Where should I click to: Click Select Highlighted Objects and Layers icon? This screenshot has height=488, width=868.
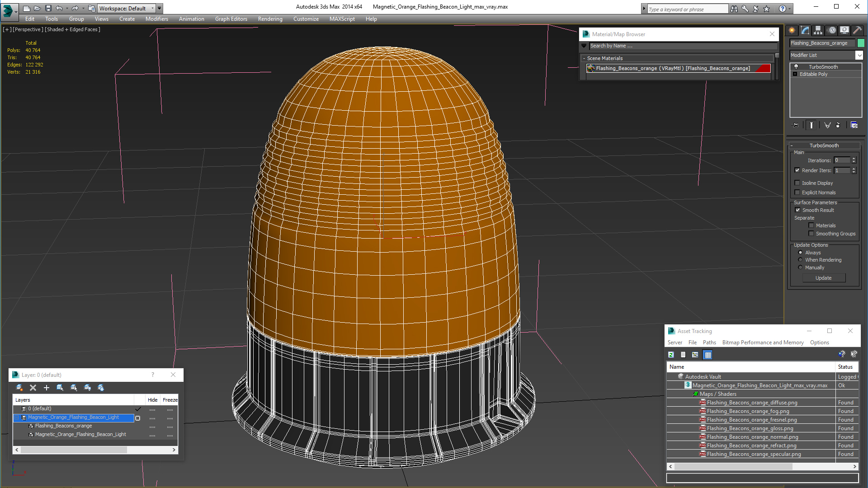(60, 388)
